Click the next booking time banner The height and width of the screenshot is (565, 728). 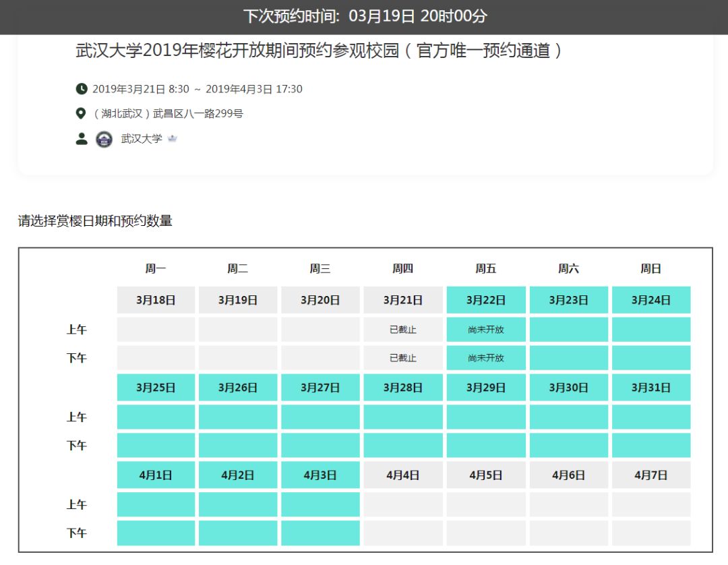click(x=364, y=17)
